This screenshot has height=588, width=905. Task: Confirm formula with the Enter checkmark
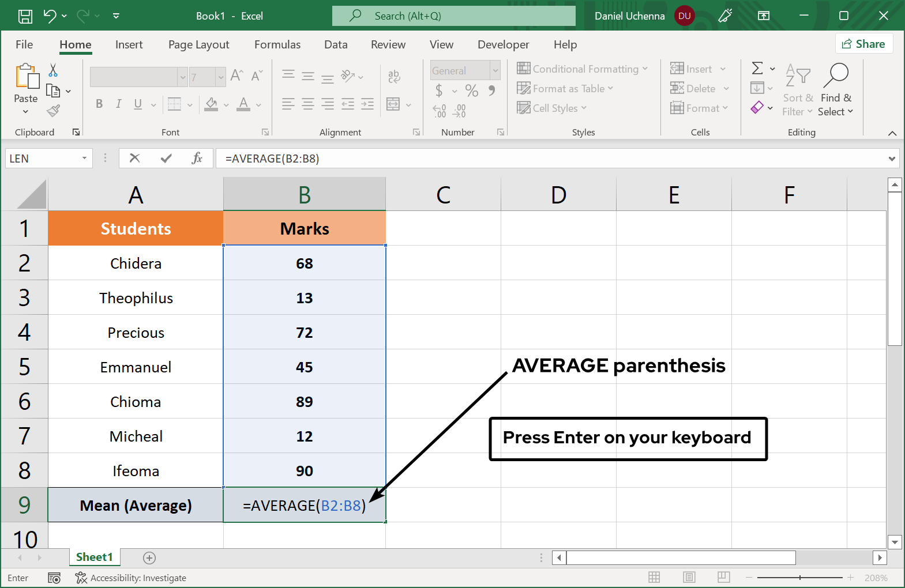pos(166,158)
